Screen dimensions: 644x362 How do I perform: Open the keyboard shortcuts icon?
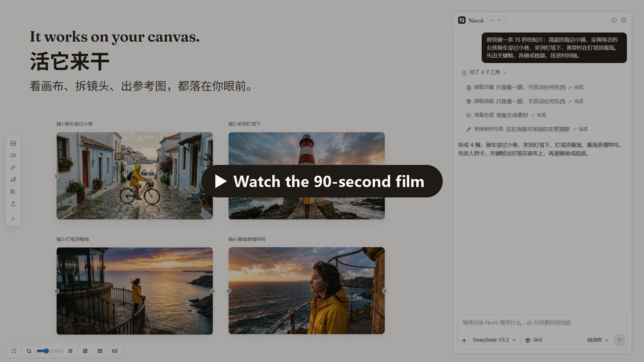(x=115, y=351)
